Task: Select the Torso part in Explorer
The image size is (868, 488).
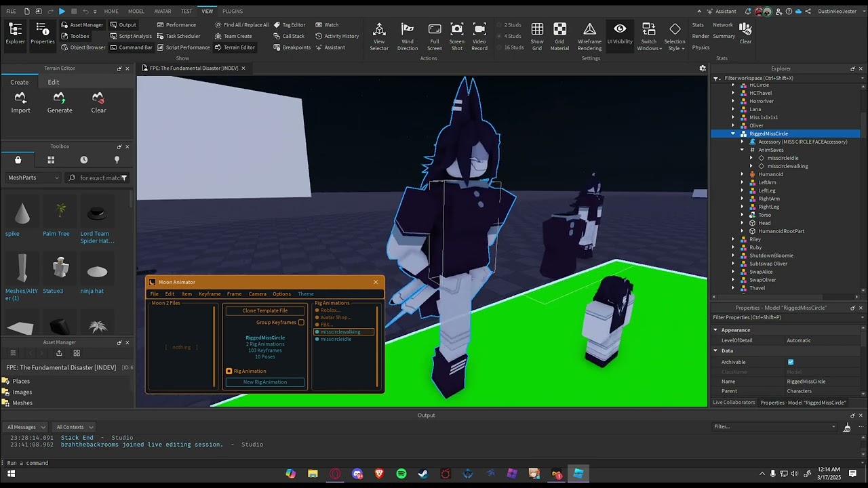Action: [x=764, y=215]
